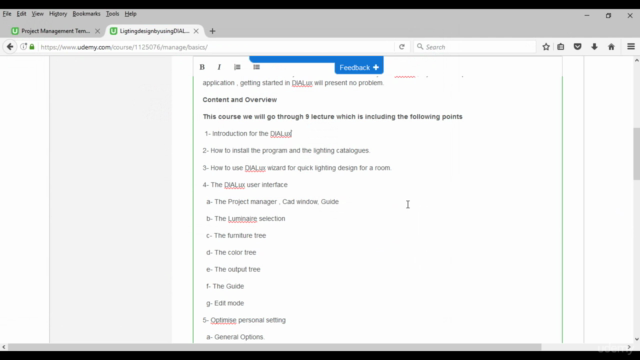Screen dimensions: 640x360
Task: Open the downloads arrow icon
Action: (594, 47)
